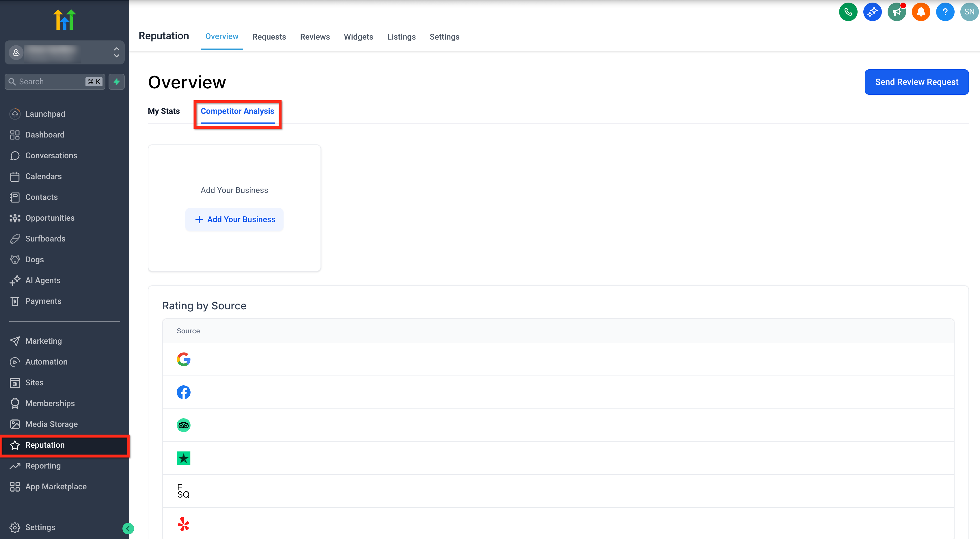Open the SN user avatar menu
Image resolution: width=980 pixels, height=539 pixels.
tap(969, 12)
